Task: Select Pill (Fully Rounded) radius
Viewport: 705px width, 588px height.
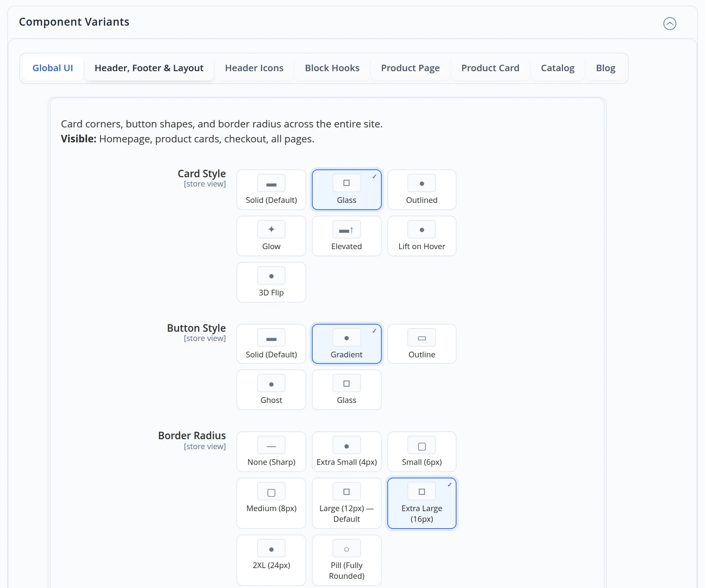Action: coord(346,560)
